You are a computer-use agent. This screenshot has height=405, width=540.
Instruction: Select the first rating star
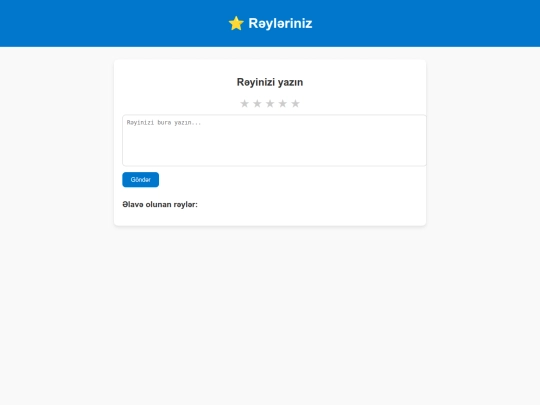coord(245,103)
